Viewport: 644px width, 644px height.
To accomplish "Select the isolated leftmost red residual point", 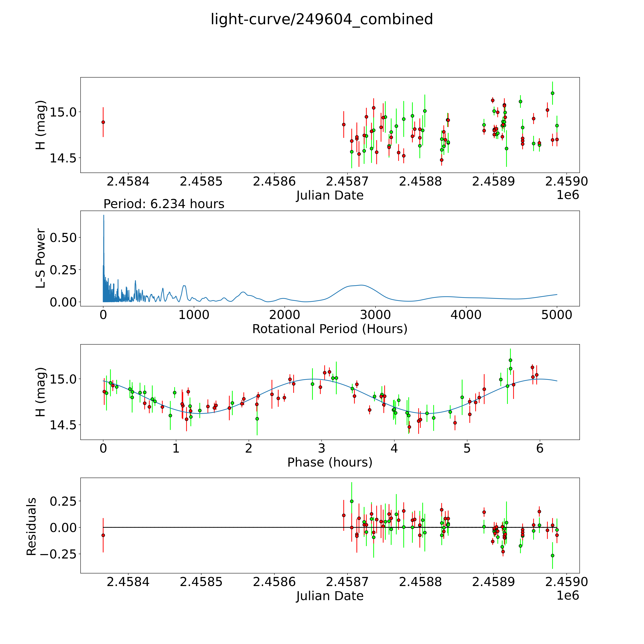I will 103,535.
